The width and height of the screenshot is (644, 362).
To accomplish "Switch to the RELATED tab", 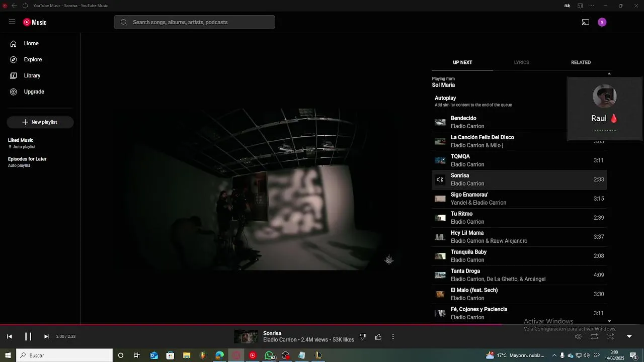I will point(581,62).
